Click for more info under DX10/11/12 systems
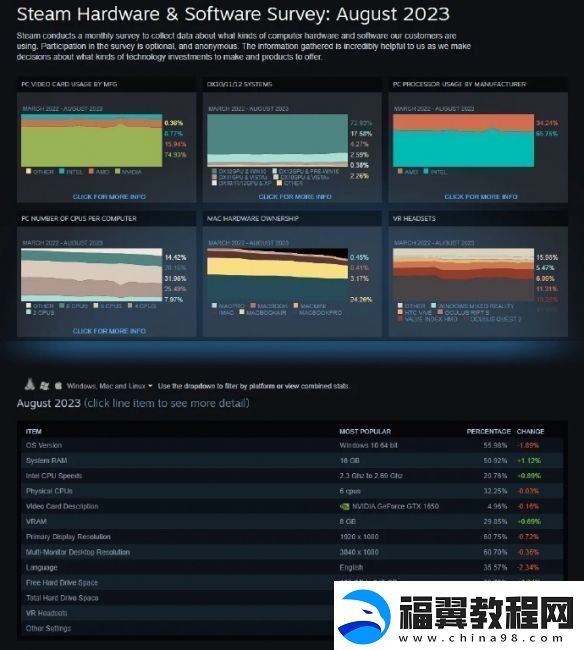This screenshot has height=650, width=584. click(295, 196)
